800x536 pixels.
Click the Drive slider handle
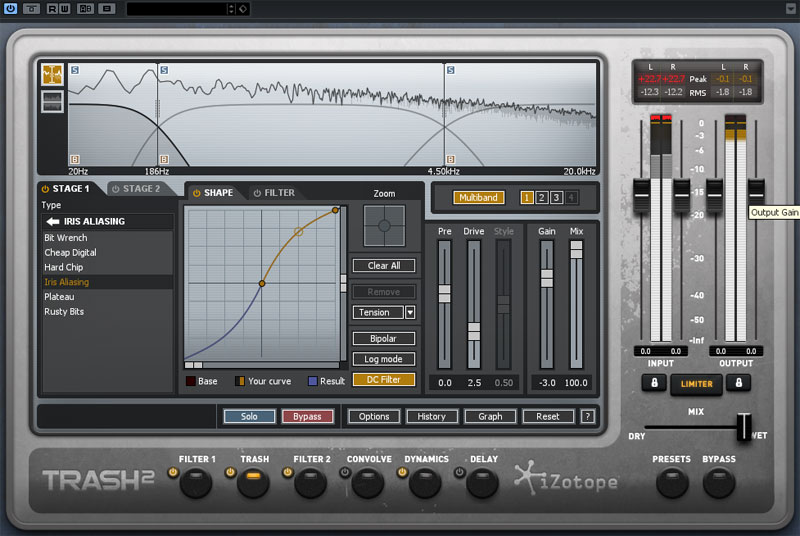click(474, 331)
